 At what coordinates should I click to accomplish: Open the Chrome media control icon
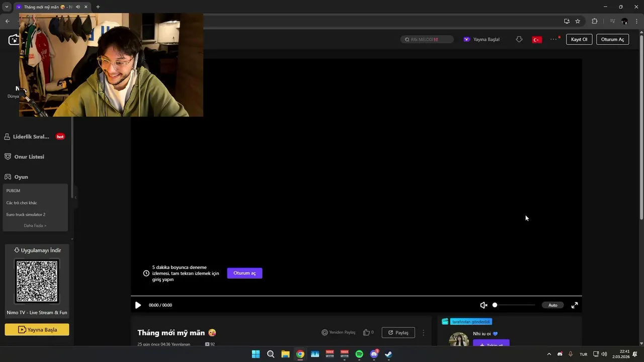click(612, 21)
